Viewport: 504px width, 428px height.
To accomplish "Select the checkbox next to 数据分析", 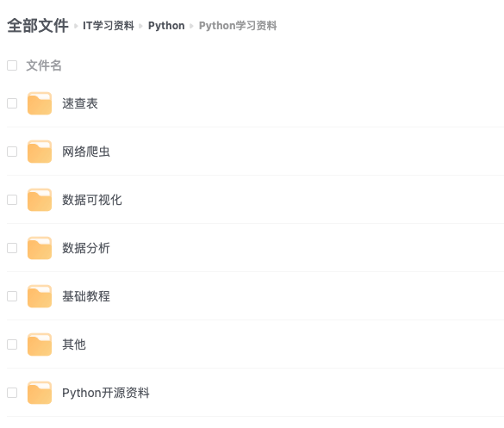I will tap(12, 248).
